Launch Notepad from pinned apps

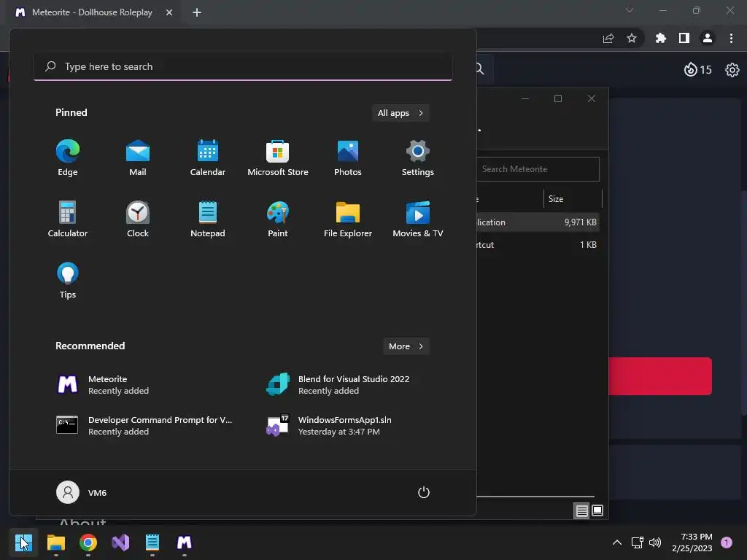coord(208,219)
